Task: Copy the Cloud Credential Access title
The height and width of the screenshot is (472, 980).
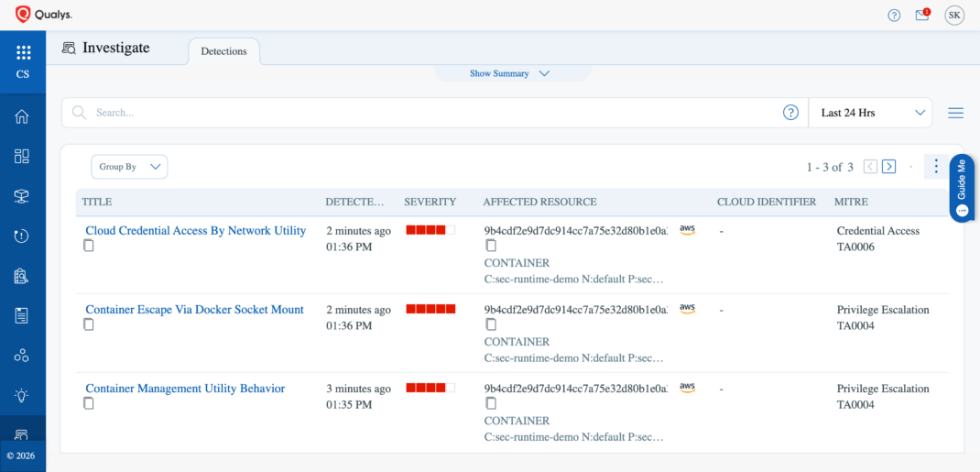Action: point(89,246)
